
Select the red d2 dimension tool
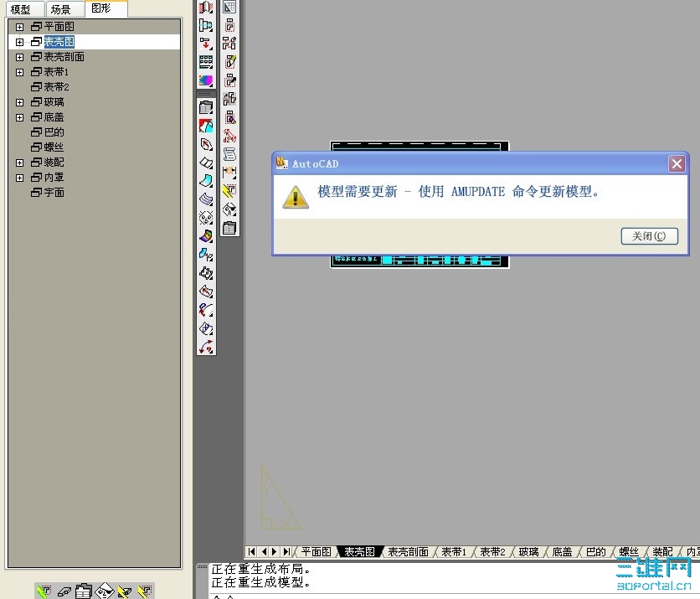229,136
